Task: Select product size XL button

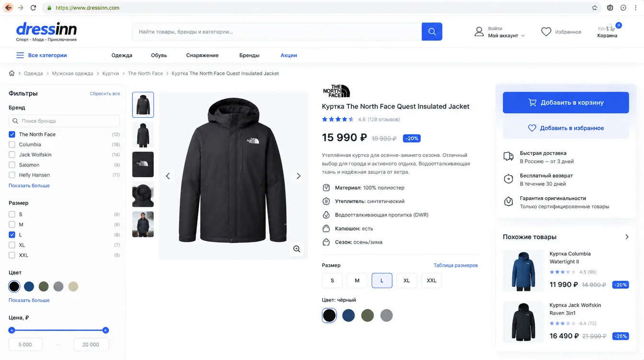Action: coord(406,281)
